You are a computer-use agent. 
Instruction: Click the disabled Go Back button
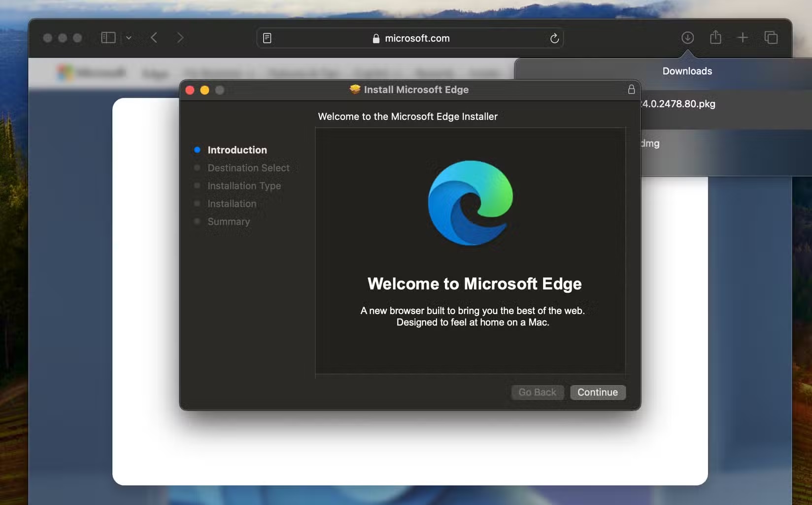(537, 392)
